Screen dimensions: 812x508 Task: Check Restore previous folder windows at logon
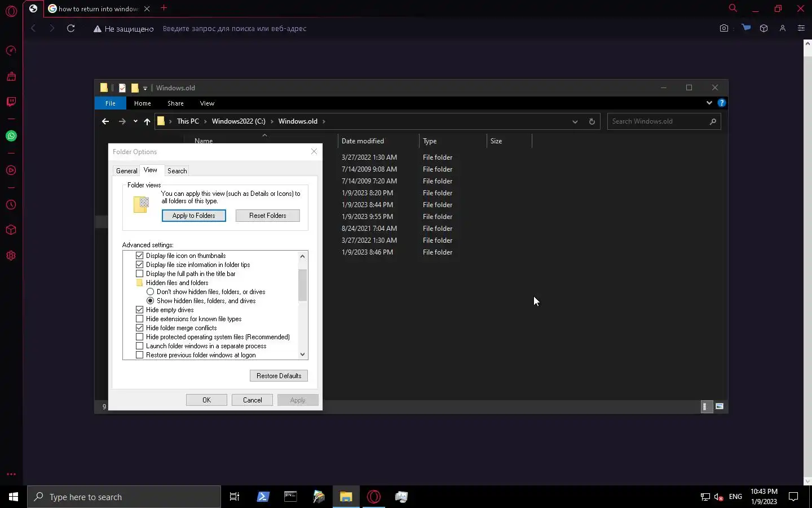(140, 355)
